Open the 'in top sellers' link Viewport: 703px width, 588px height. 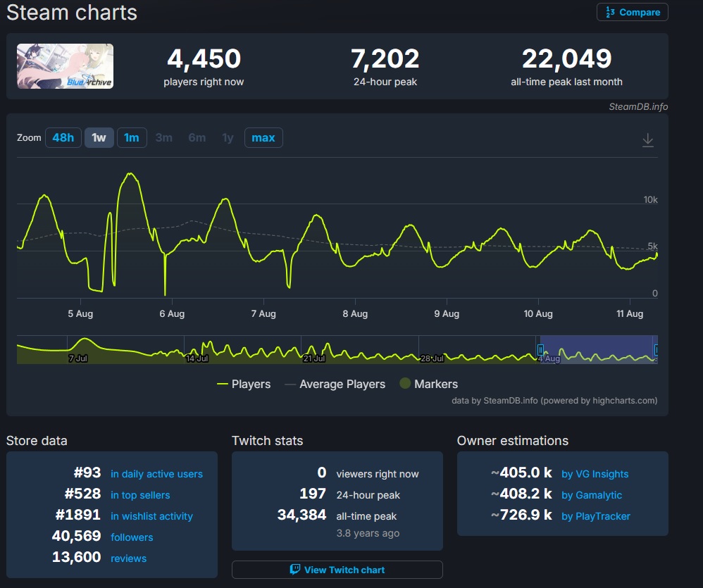click(x=140, y=495)
